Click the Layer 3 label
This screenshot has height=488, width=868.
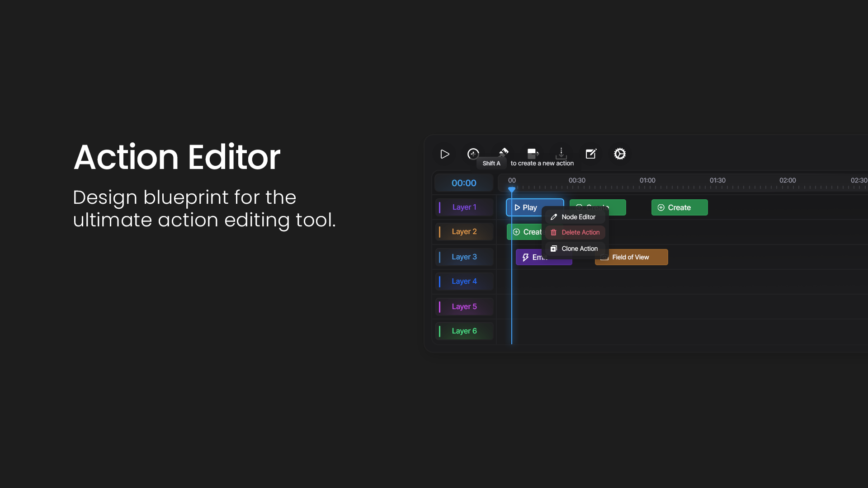(x=464, y=257)
